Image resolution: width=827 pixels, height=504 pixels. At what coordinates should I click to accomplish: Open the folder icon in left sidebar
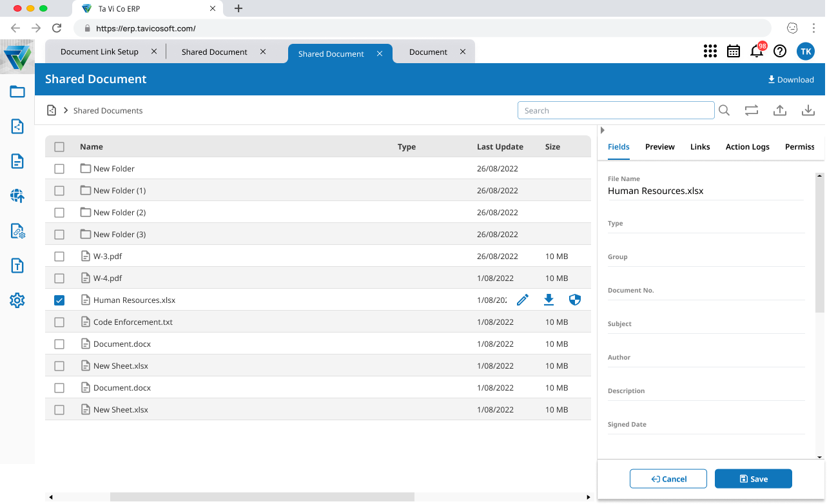17,92
